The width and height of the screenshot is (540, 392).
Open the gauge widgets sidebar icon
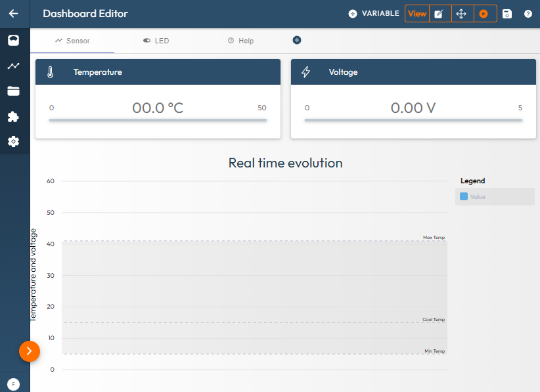13,41
